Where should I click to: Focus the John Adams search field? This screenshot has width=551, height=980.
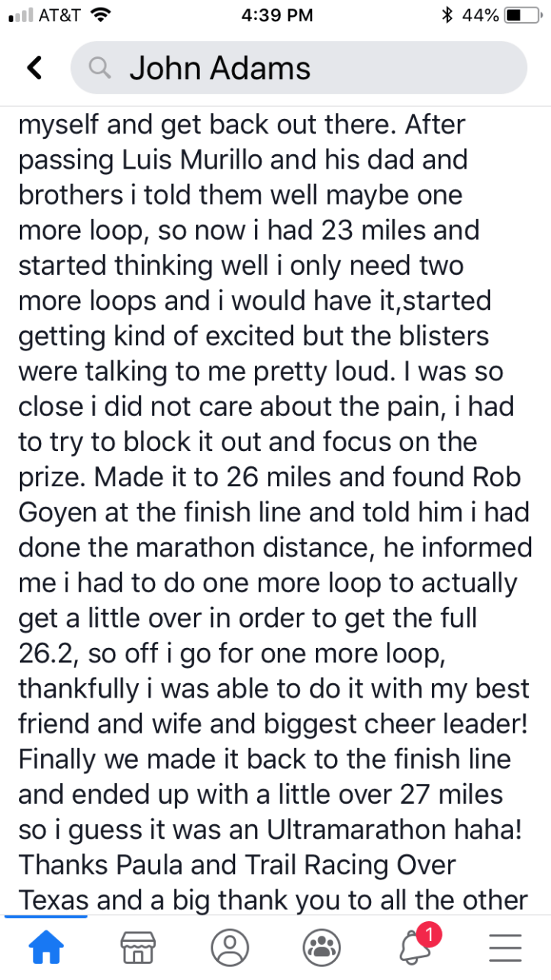pos(305,69)
